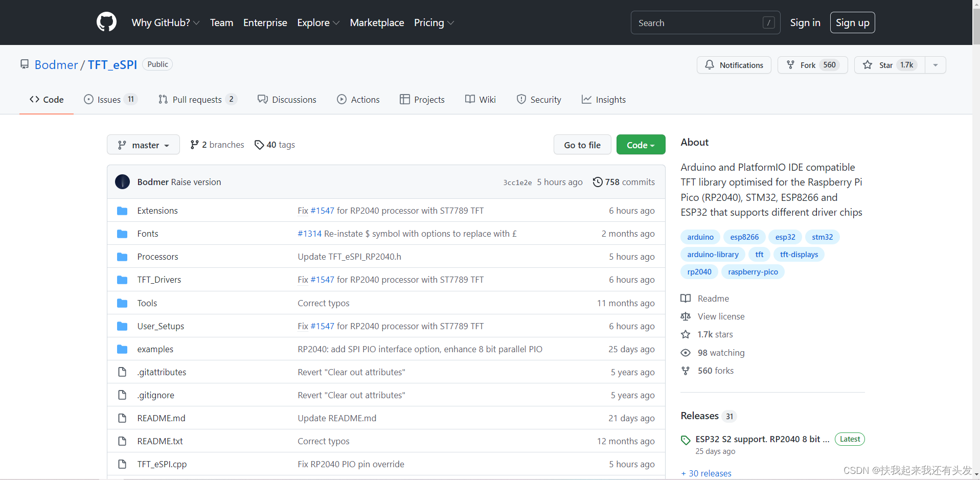Image resolution: width=980 pixels, height=480 pixels.
Task: Open the Readme book icon link
Action: click(x=686, y=299)
